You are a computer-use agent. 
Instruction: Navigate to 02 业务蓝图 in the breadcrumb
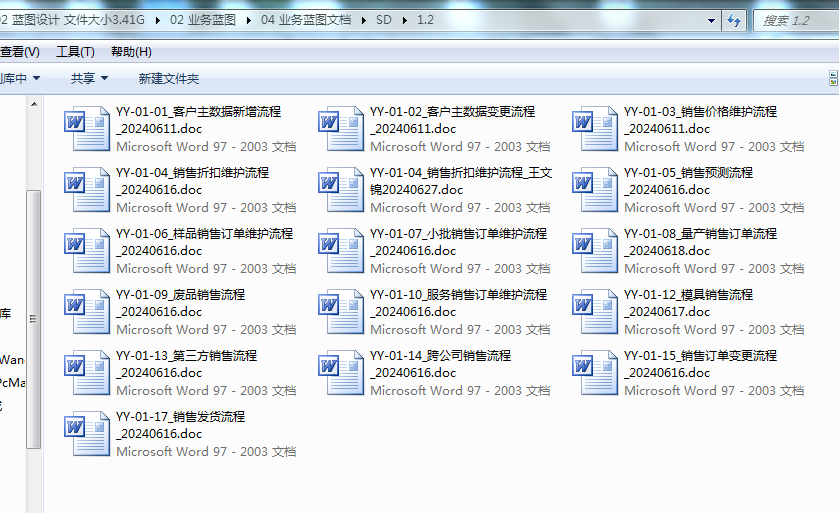[204, 20]
